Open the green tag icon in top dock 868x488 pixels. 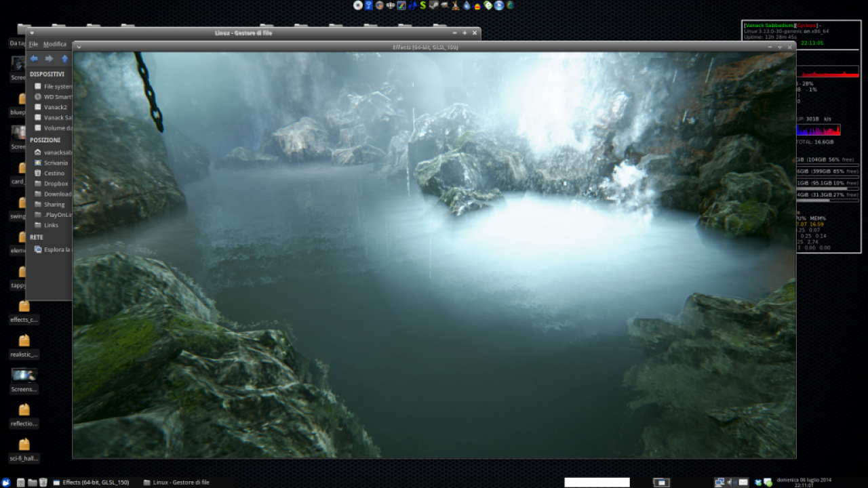(x=488, y=5)
